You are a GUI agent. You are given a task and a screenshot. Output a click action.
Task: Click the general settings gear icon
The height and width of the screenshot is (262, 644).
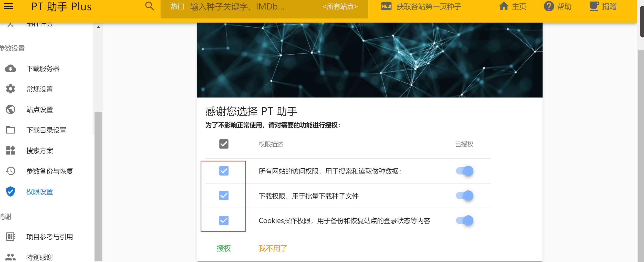tap(11, 89)
